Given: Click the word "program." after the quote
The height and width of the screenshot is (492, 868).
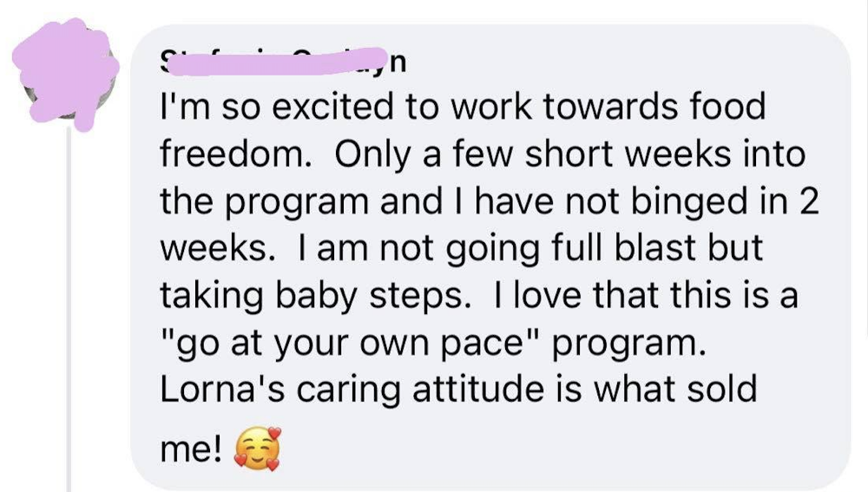Looking at the screenshot, I should (629, 344).
